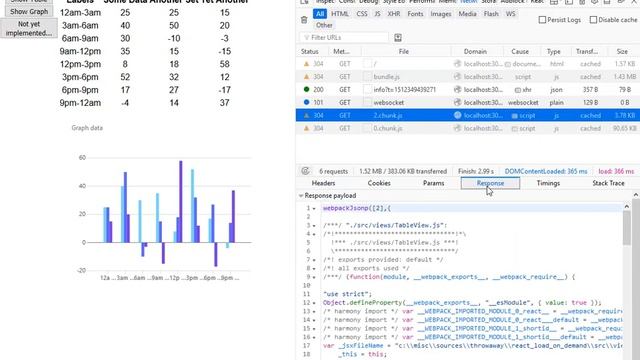The height and width of the screenshot is (360, 640).
Task: Click the green status dot of the 200 request
Action: point(307,89)
